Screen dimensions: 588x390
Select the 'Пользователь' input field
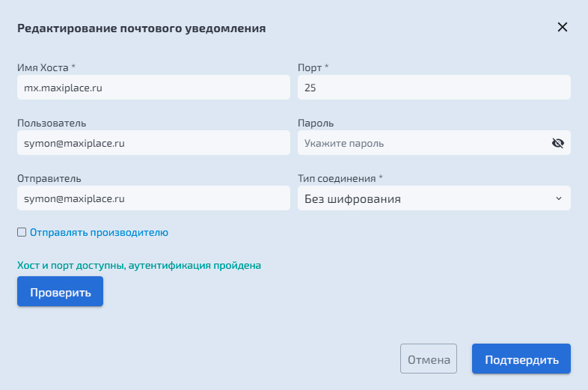[x=153, y=143]
